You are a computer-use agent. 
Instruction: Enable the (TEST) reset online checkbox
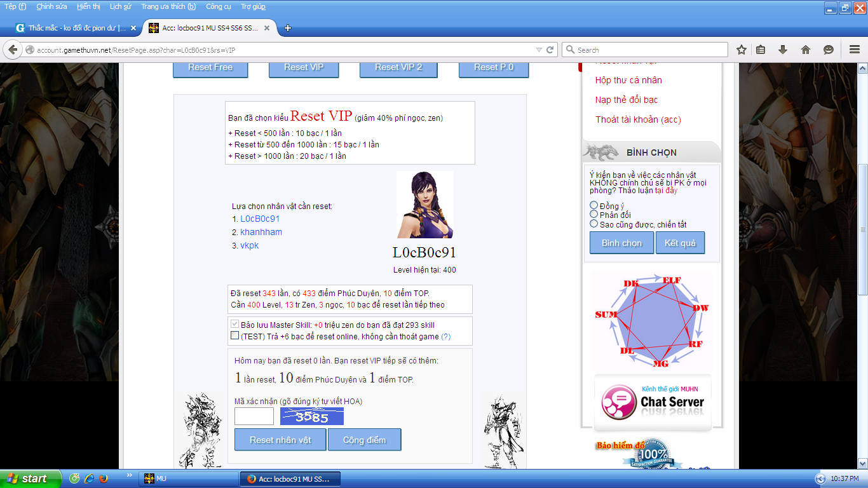click(235, 336)
